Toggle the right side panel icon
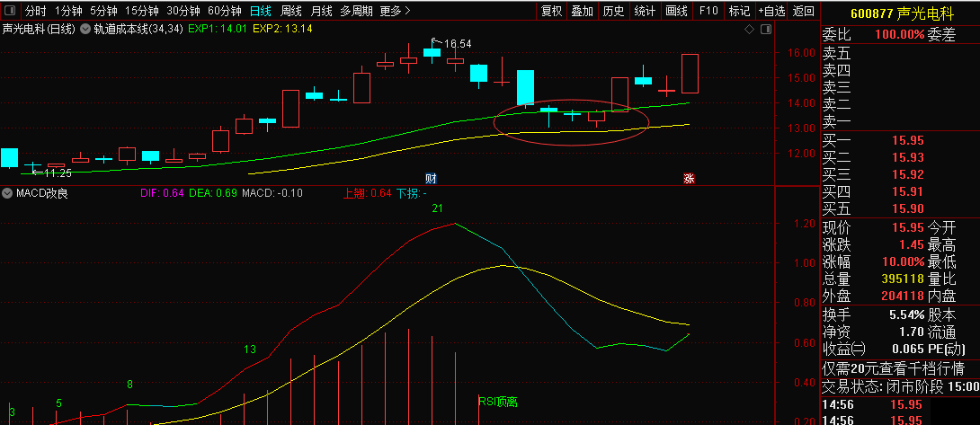This screenshot has width=980, height=425. (x=766, y=29)
